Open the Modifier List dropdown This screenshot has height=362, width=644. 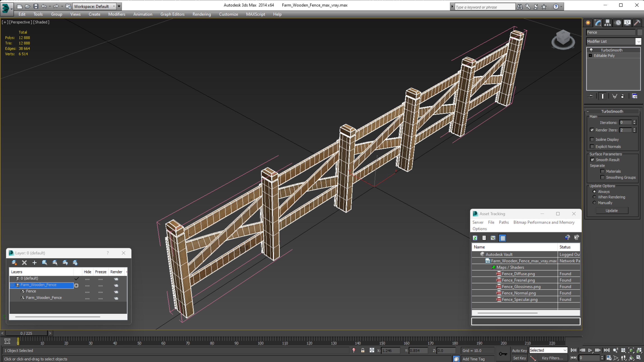point(638,42)
